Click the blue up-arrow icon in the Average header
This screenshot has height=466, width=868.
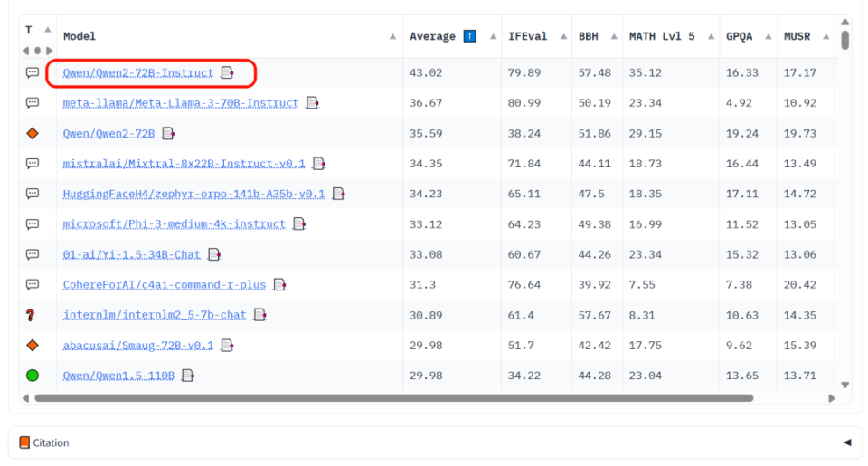(x=469, y=36)
